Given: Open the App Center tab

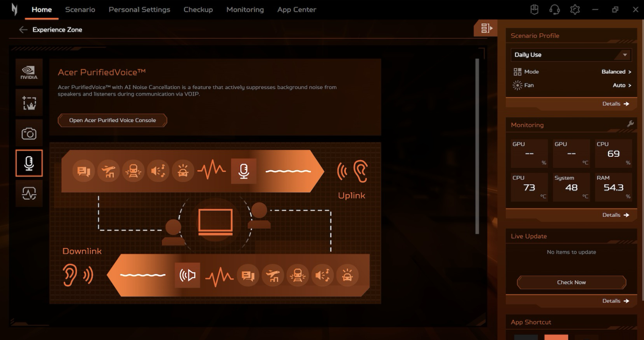Looking at the screenshot, I should point(297,10).
